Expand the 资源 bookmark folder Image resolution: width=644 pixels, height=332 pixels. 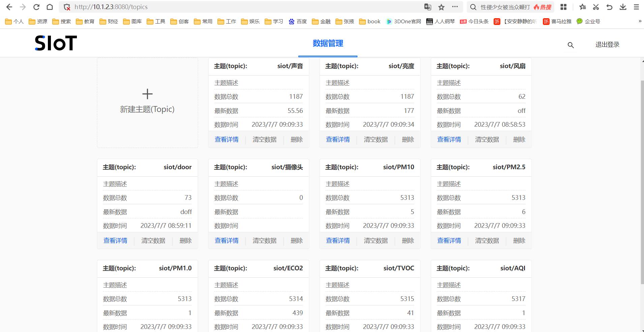[x=38, y=21]
